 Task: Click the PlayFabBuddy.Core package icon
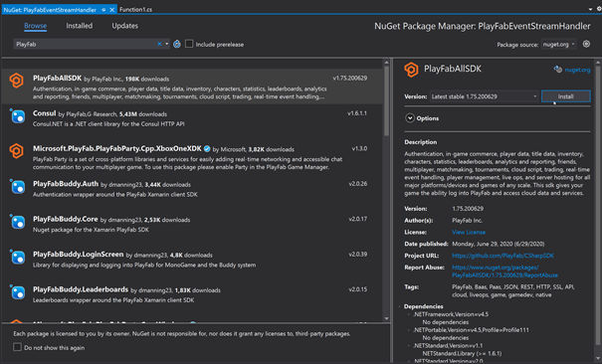17,222
